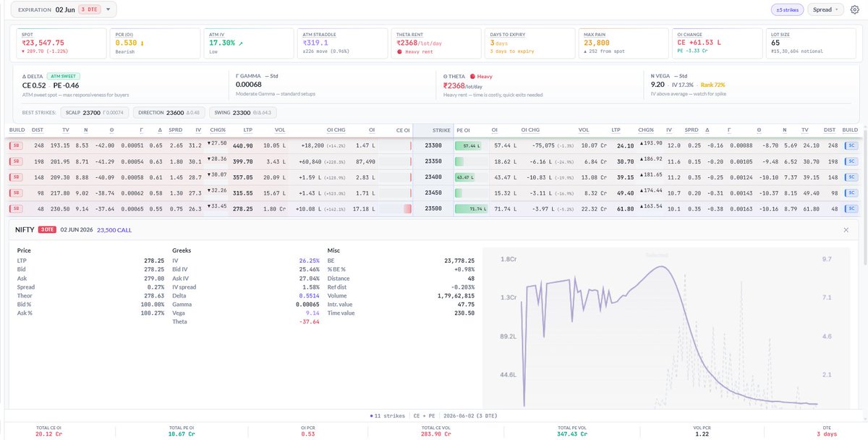Click the PCR (OI) 0.530 card
The image size is (868, 440).
tap(154, 43)
